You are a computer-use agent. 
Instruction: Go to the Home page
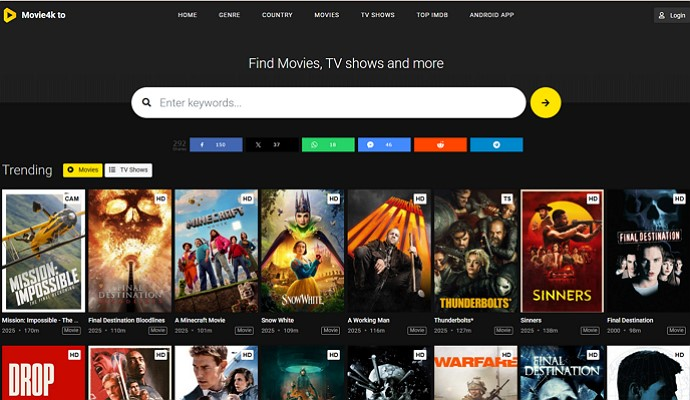[187, 15]
